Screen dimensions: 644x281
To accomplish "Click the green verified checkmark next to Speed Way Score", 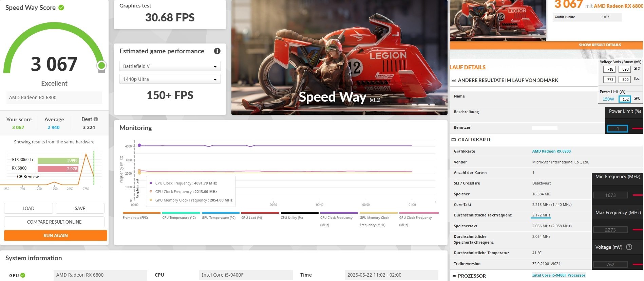I will tap(61, 7).
